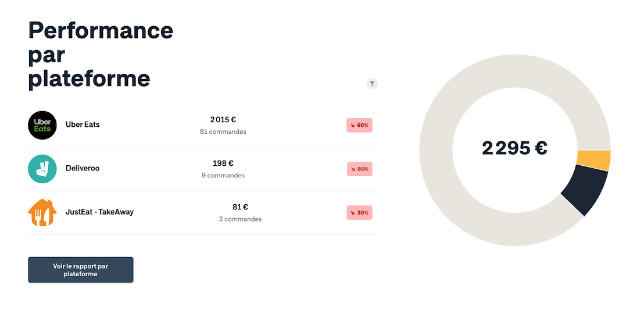Screen dimensions: 644x324
Task: Select the Uber Eats platform name
Action: click(83, 124)
